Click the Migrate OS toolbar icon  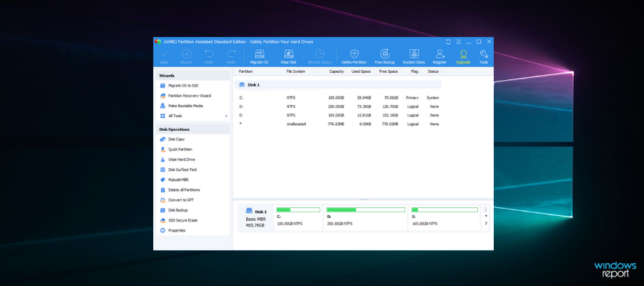click(260, 56)
